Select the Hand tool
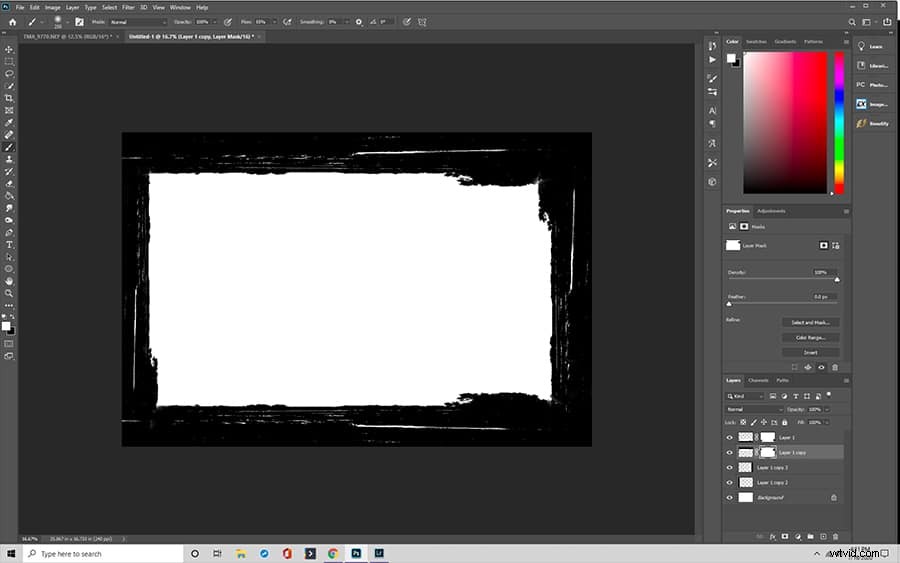Viewport: 900px width, 563px height. 9,281
